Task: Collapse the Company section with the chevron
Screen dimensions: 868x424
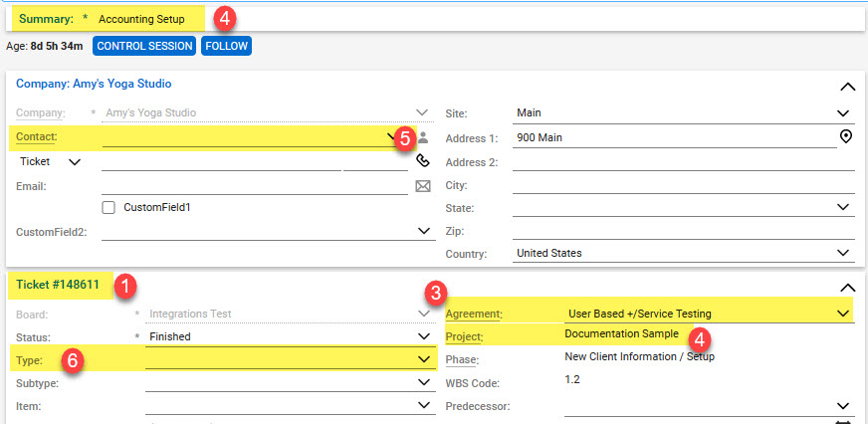Action: pos(847,87)
